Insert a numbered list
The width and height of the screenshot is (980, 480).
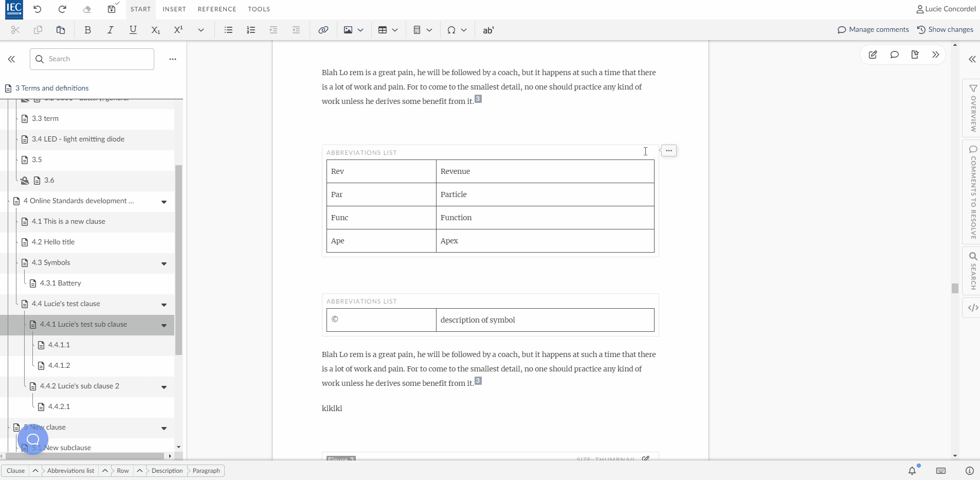(x=251, y=30)
